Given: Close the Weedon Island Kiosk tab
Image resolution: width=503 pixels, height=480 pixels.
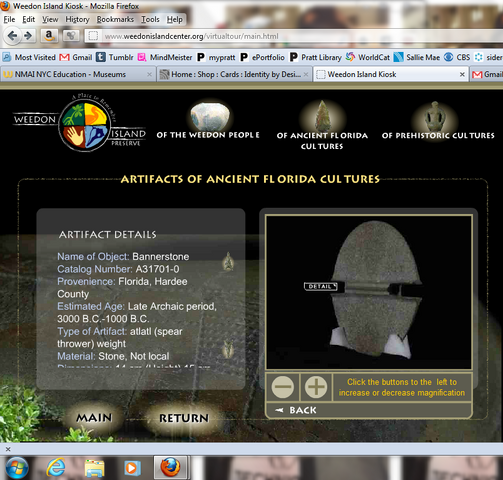Looking at the screenshot, I should (x=462, y=74).
